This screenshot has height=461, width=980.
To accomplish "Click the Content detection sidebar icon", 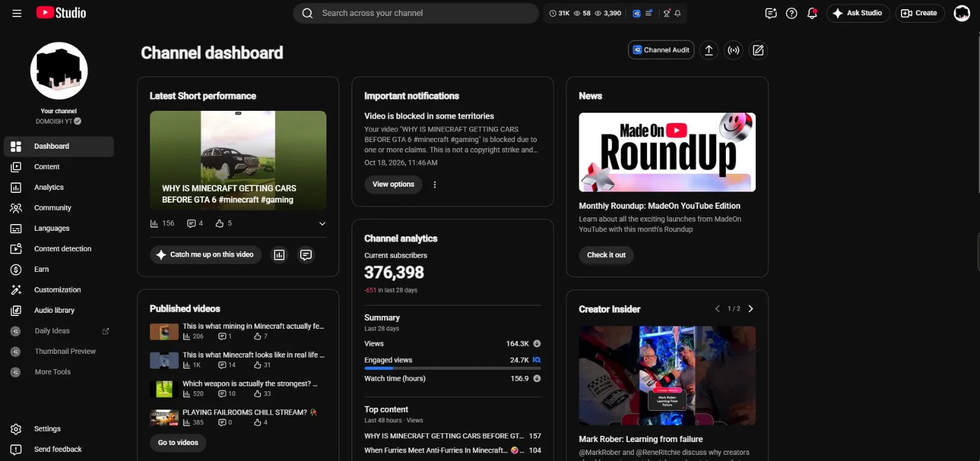I will pos(16,249).
